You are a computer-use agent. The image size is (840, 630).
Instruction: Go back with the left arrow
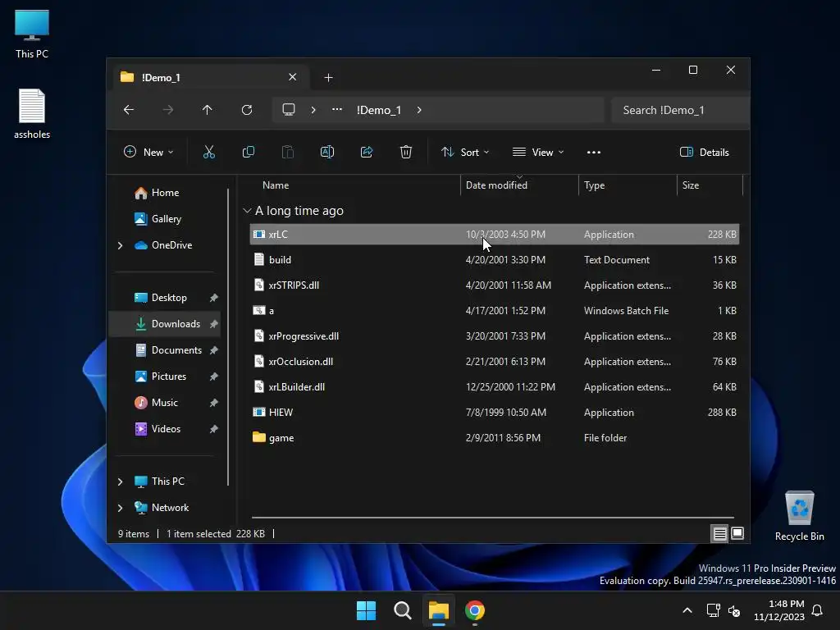[x=129, y=110]
